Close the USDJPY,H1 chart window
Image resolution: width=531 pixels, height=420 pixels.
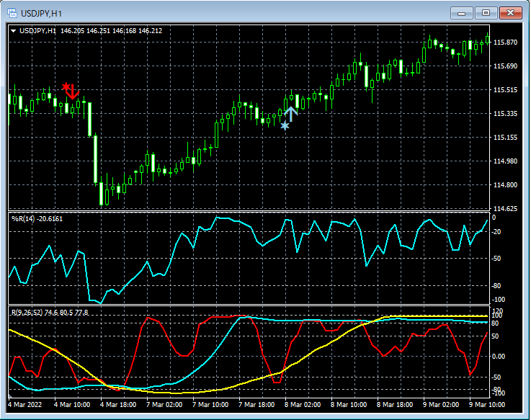[x=512, y=12]
